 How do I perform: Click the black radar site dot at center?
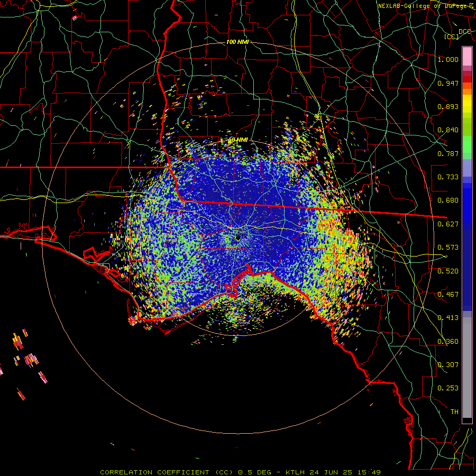pyautogui.click(x=238, y=237)
